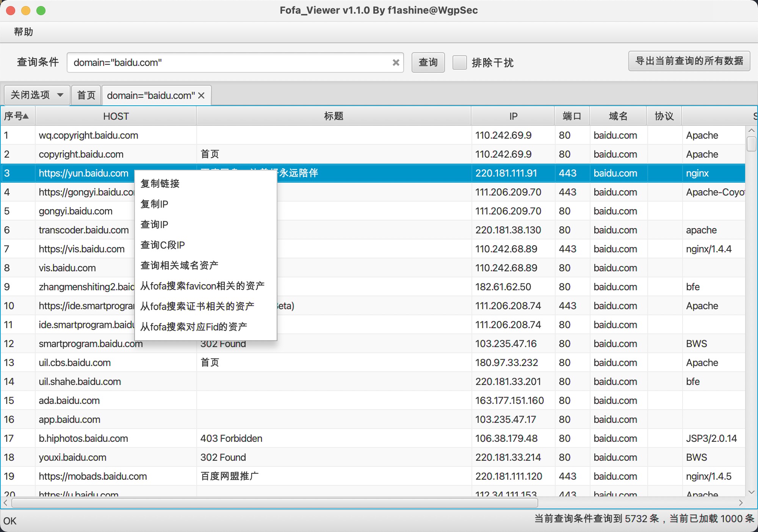
Task: Click into the 查询条件 query text field
Action: (227, 63)
